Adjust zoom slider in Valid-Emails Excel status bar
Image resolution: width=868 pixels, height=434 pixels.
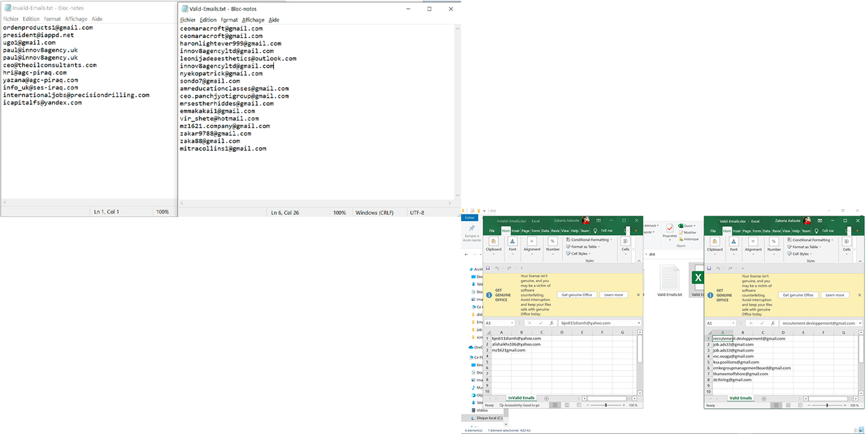[827, 406]
